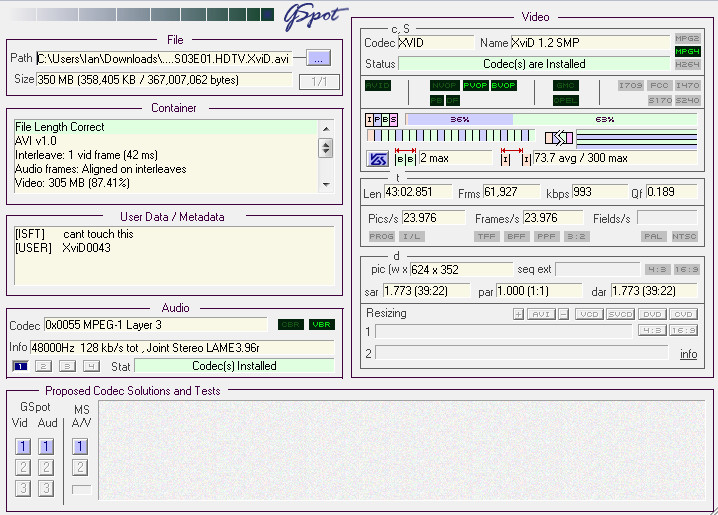Click the lit BVOP indicator
Image resolution: width=718 pixels, height=515 pixels.
[x=503, y=86]
